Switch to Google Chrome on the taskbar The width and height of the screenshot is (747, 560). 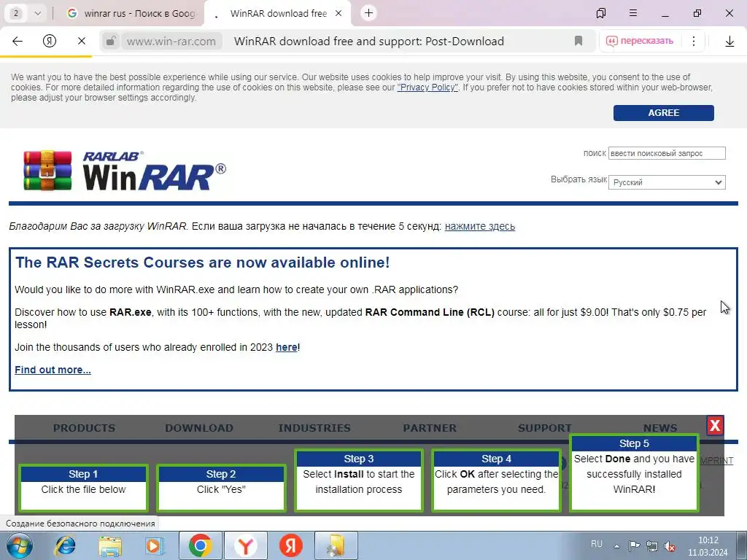pyautogui.click(x=200, y=545)
